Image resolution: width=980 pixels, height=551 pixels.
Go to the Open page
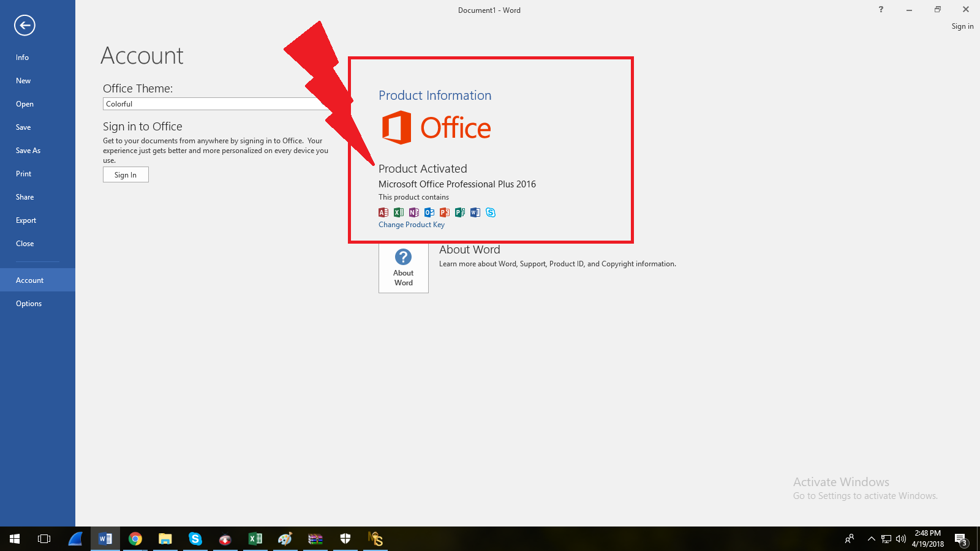pyautogui.click(x=37, y=104)
